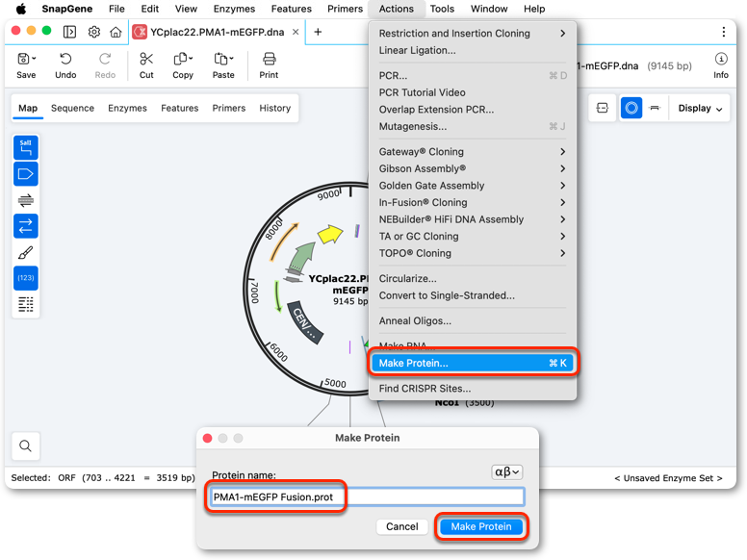747x560 pixels.
Task: Choose Mutagenesis... menu item
Action: pos(472,126)
